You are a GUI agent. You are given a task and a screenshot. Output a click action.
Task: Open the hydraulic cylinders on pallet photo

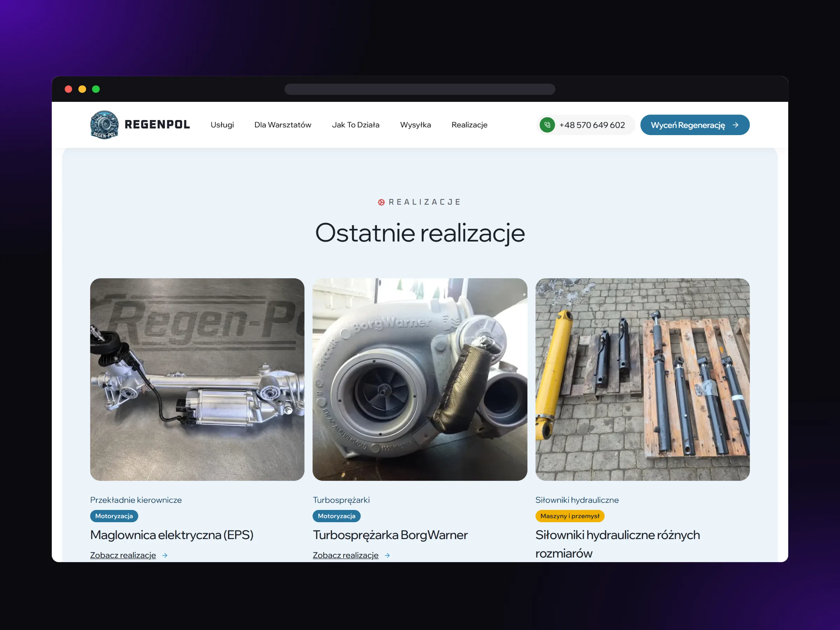tap(642, 379)
